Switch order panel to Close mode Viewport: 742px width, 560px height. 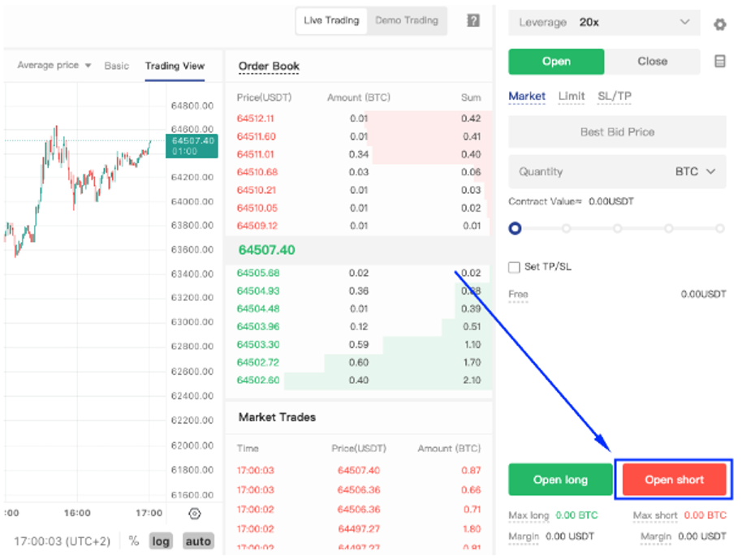[x=652, y=61]
